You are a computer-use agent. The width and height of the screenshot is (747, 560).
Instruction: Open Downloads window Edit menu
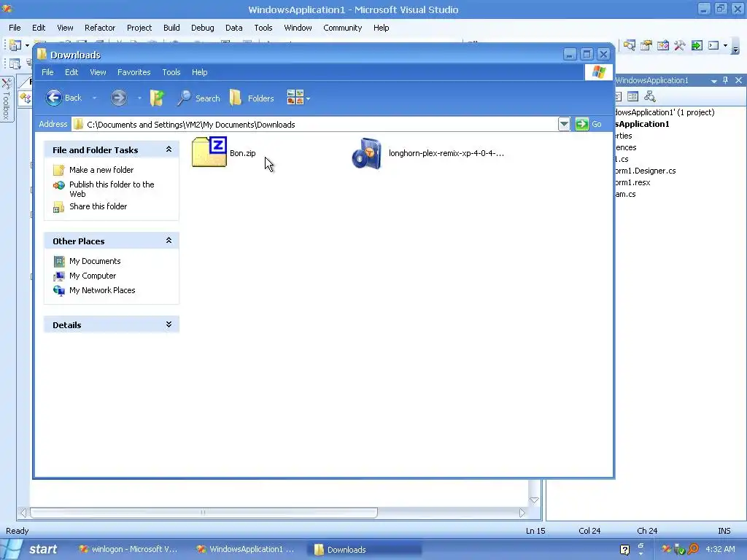(71, 72)
